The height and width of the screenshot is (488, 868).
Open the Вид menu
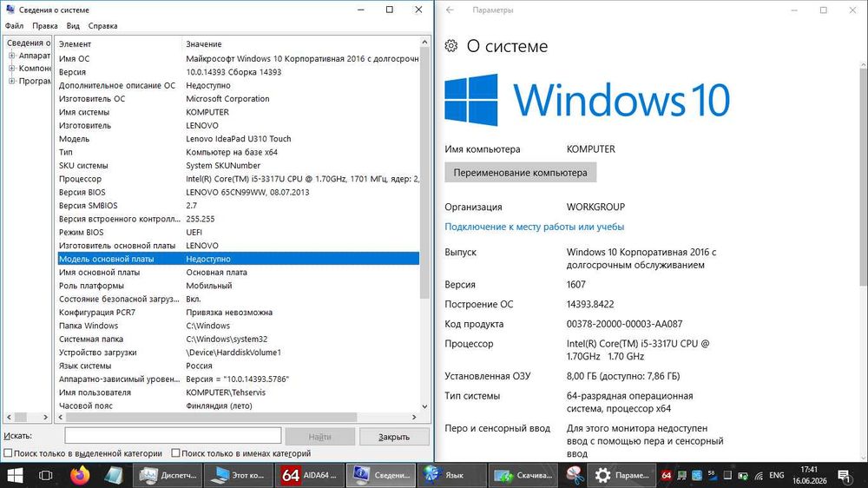tap(73, 25)
